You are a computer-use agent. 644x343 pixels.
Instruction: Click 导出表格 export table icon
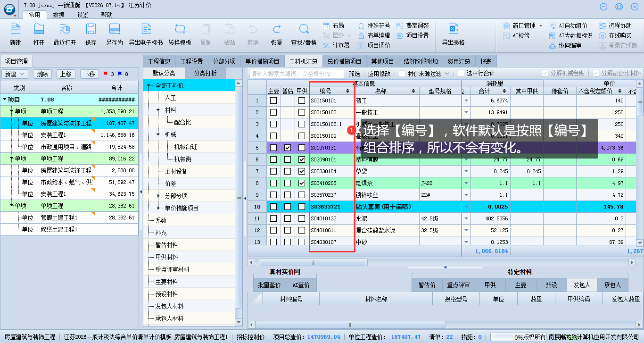453,34
